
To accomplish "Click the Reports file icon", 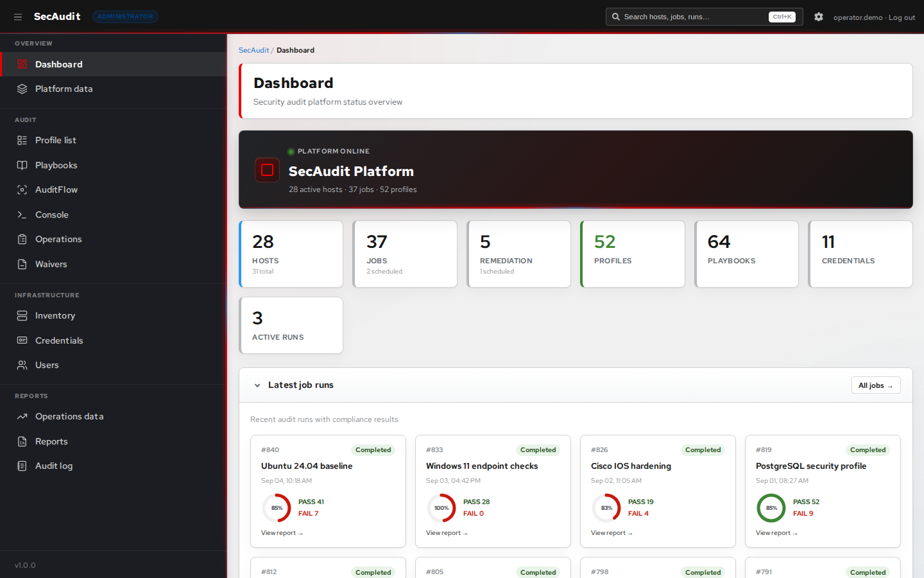I will [x=22, y=441].
